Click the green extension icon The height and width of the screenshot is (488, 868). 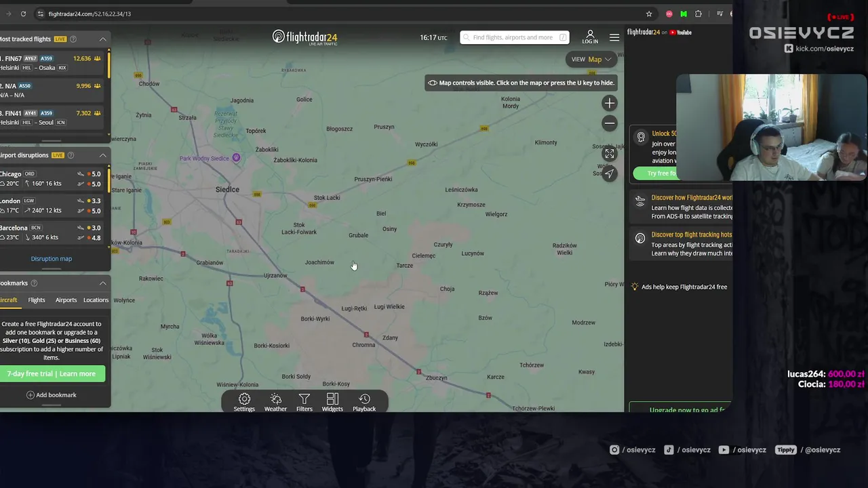(684, 14)
